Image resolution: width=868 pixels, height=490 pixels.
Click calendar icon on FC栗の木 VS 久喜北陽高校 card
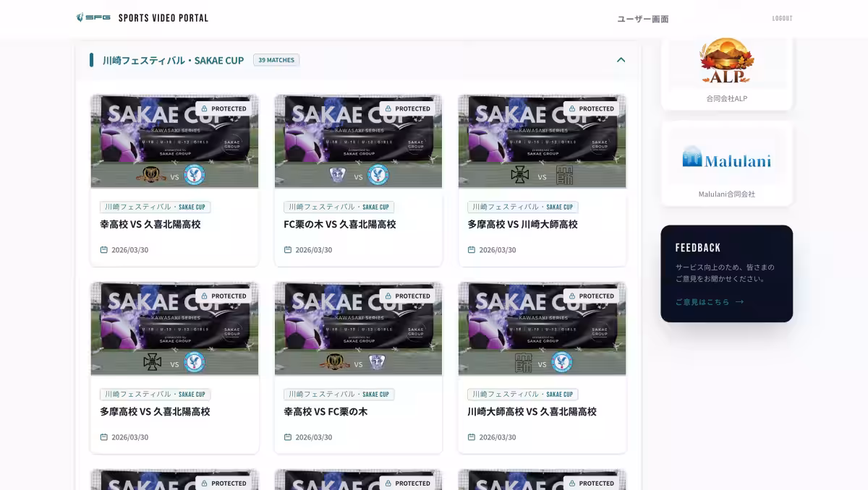pyautogui.click(x=288, y=249)
